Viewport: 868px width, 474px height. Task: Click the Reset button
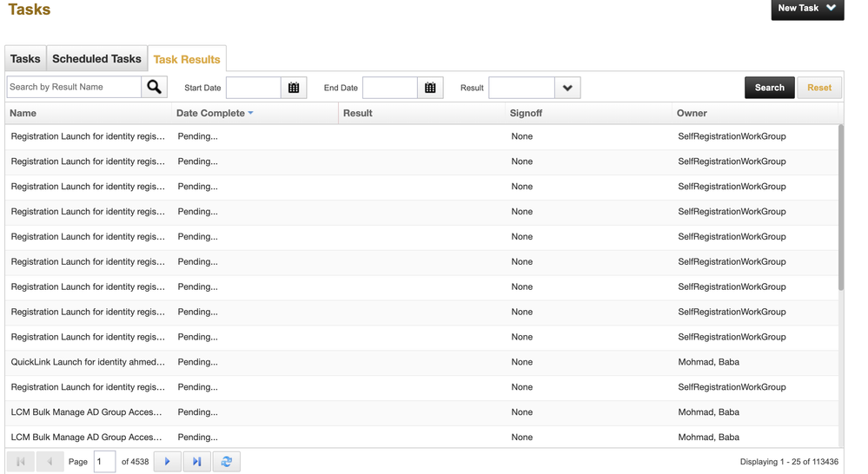pos(819,88)
